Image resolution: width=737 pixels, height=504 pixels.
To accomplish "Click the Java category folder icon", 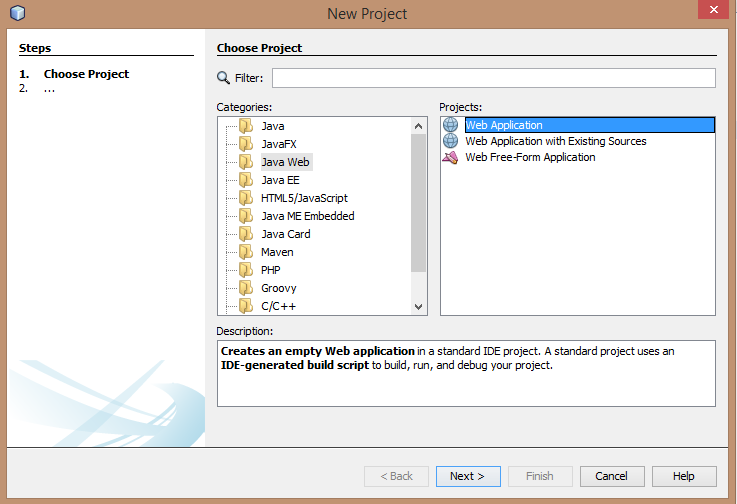I will pyautogui.click(x=246, y=126).
